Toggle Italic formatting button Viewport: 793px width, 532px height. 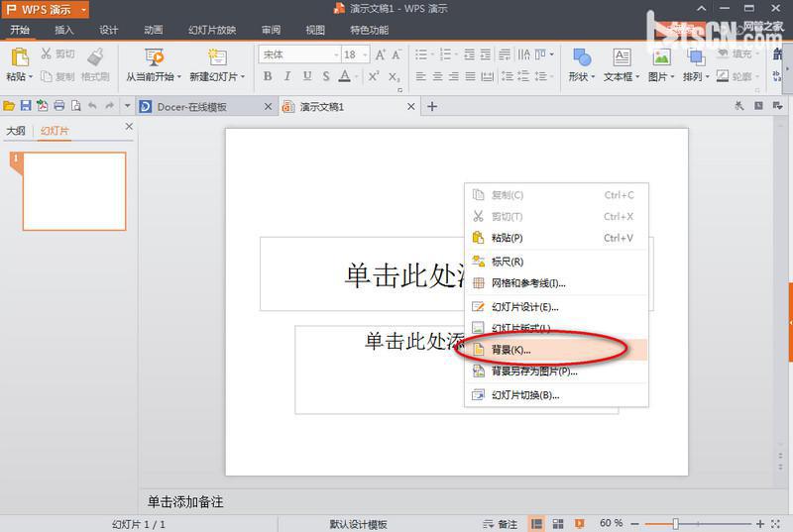click(x=287, y=76)
